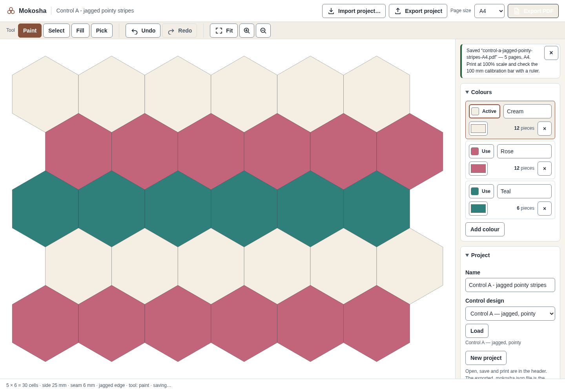Click the Mokosha hexagon logo
This screenshot has width=565, height=392.
(11, 11)
